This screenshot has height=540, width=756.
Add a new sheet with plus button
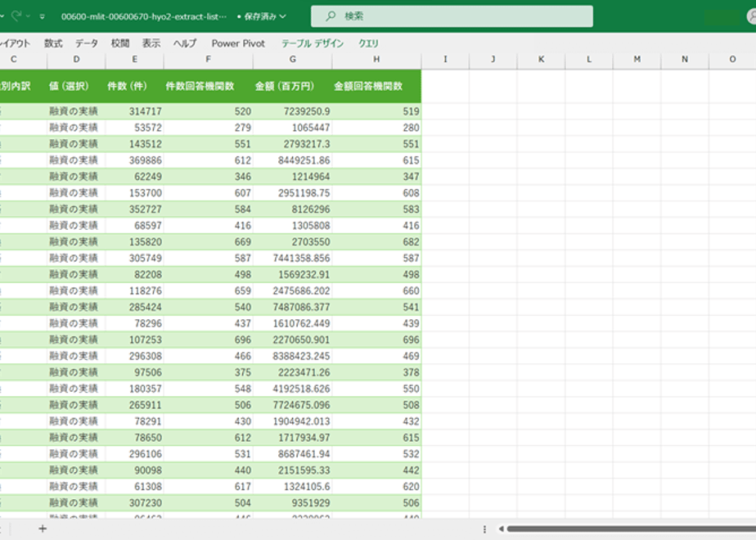coord(43,529)
